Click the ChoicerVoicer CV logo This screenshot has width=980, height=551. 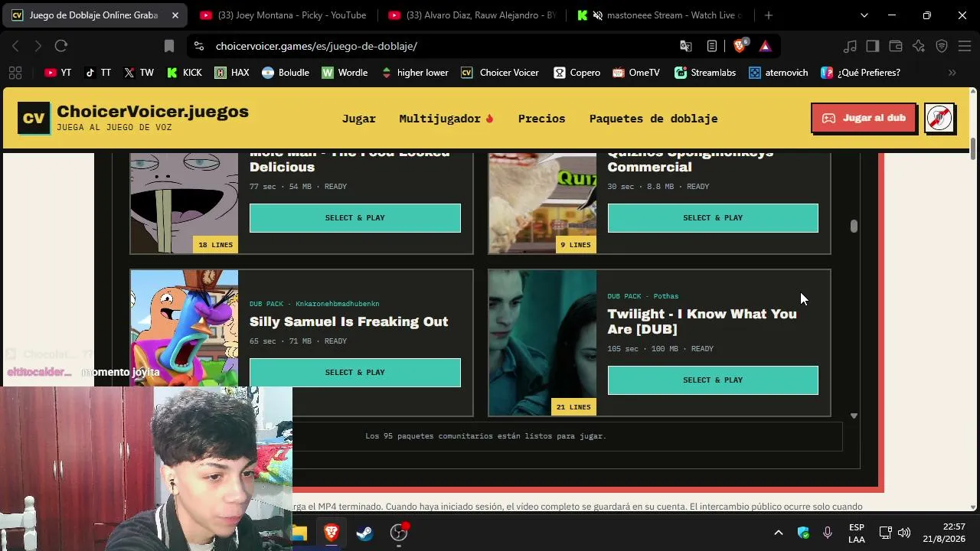(34, 118)
